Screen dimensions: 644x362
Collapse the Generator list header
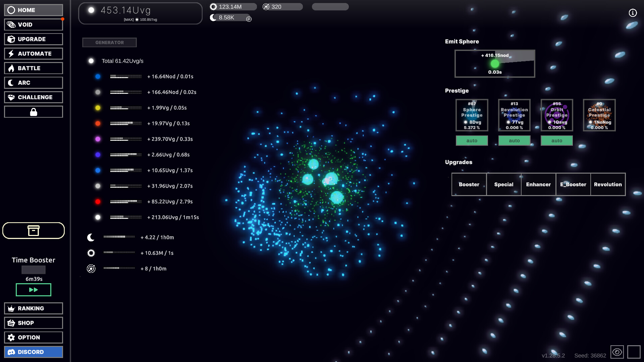(109, 42)
